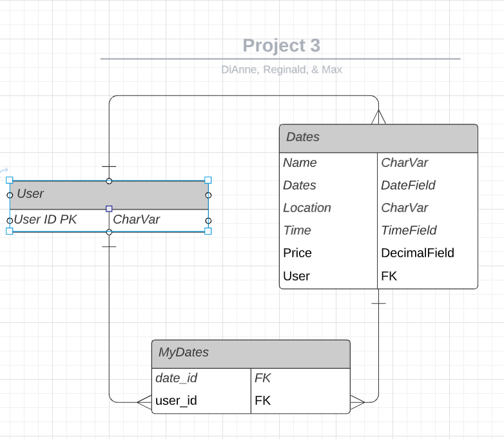Click the left connection point on User header
Viewport: 504px width, 439px height.
(x=10, y=195)
